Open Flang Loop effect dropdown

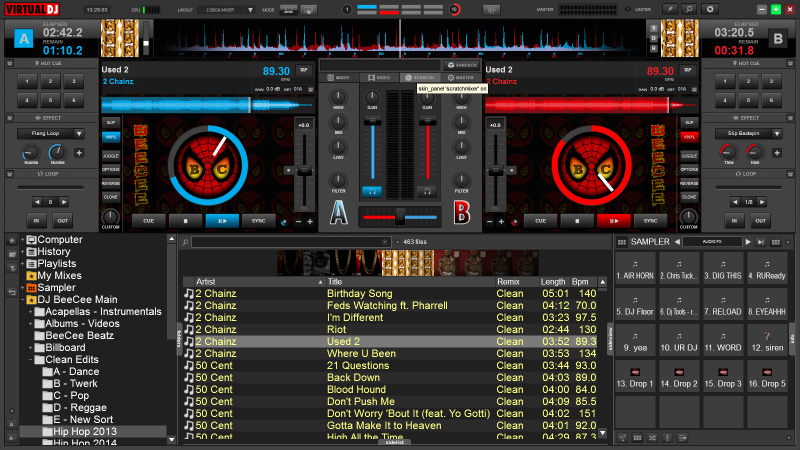point(79,134)
